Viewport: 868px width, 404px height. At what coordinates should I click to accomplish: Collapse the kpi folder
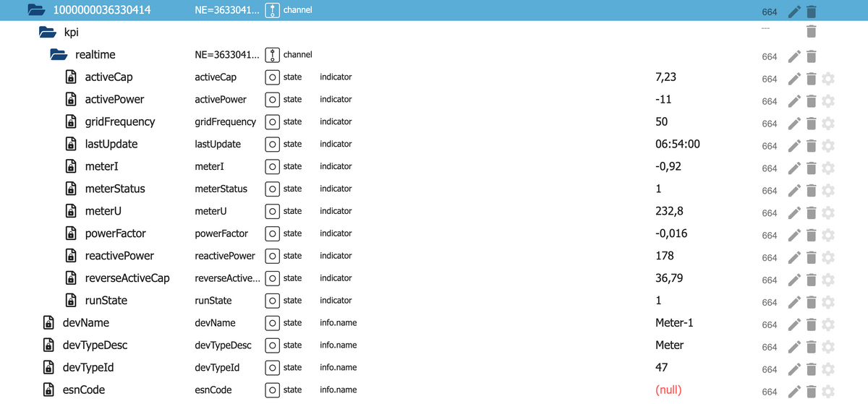[x=47, y=33]
